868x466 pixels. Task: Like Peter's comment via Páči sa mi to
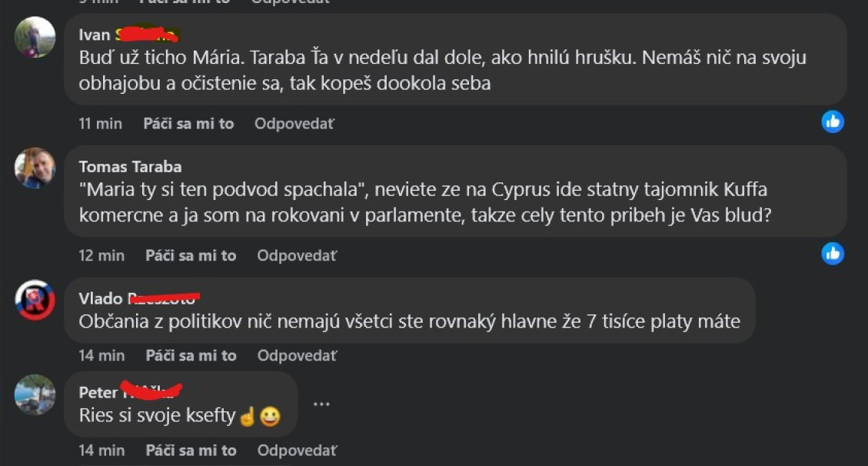click(x=191, y=450)
